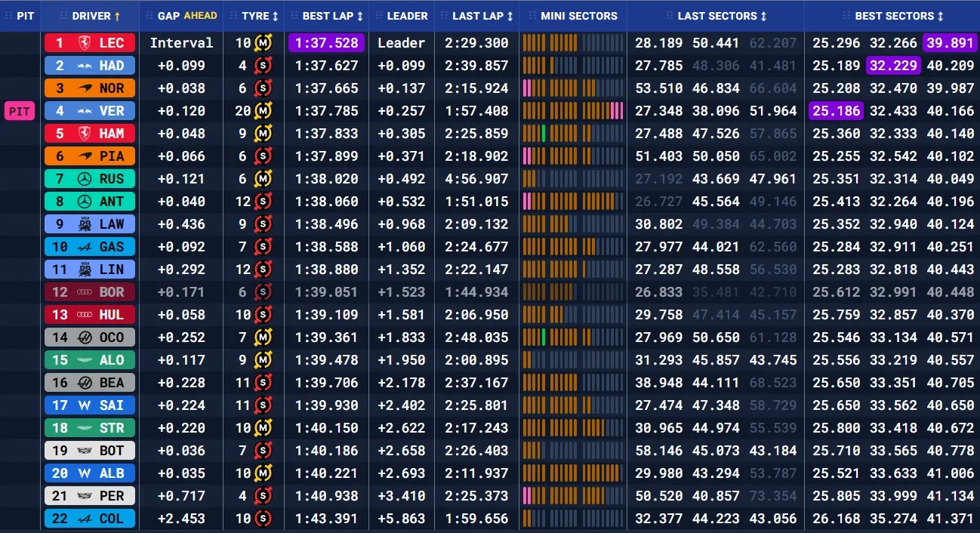
Task: Click LEC's purple best lap 1:37.528
Action: (x=326, y=43)
